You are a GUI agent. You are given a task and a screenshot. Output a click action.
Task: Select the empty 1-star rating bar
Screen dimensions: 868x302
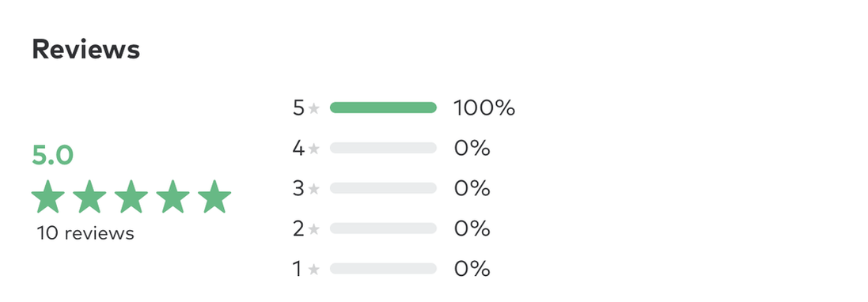coord(383,269)
